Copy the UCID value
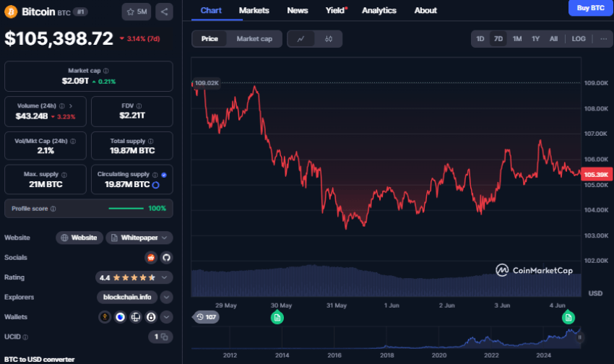Image resolution: width=614 pixels, height=364 pixels. point(165,337)
